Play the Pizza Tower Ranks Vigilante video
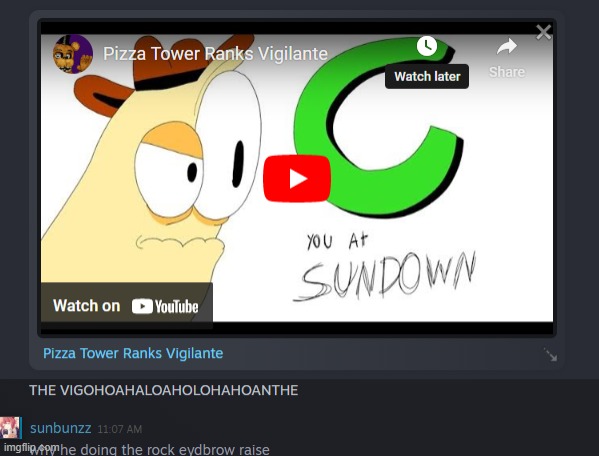599x456 pixels. tap(297, 178)
